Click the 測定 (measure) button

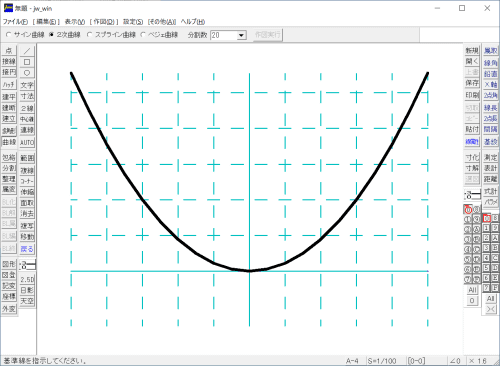pos(490,157)
